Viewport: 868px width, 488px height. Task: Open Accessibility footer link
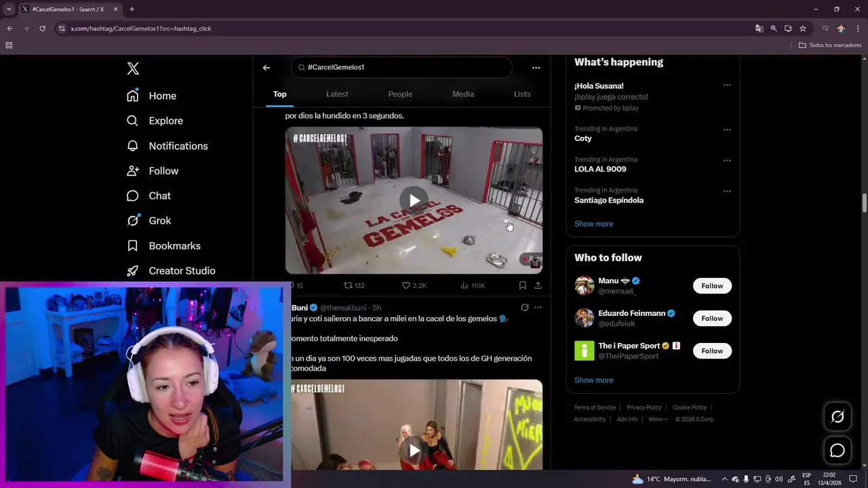point(589,419)
